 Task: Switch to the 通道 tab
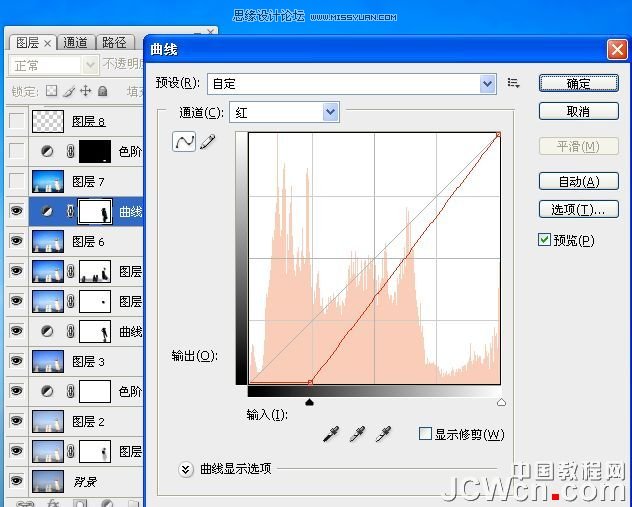click(x=75, y=42)
